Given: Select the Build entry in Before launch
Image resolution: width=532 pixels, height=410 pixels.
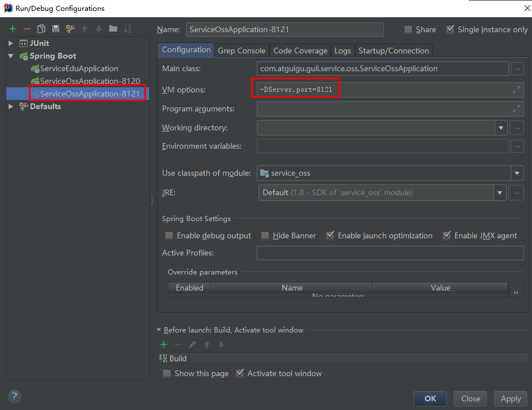Looking at the screenshot, I should 343,358.
